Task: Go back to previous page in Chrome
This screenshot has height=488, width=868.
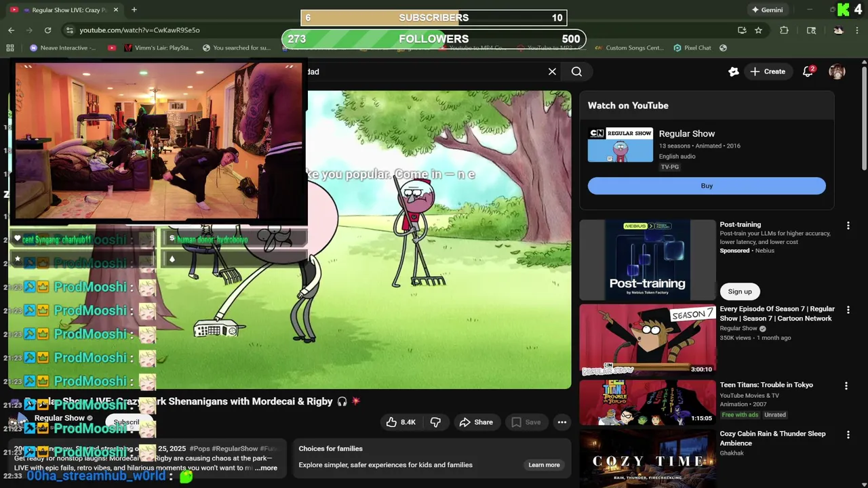Action: (11, 30)
